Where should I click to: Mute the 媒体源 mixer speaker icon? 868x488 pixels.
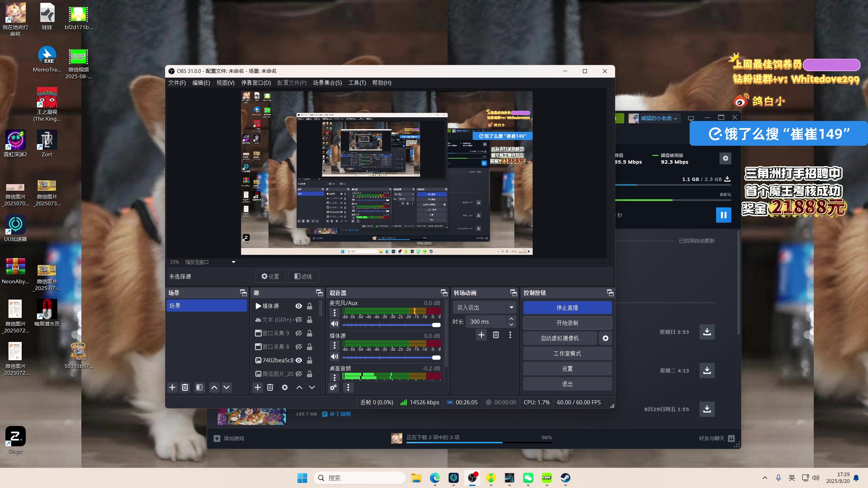coord(335,357)
